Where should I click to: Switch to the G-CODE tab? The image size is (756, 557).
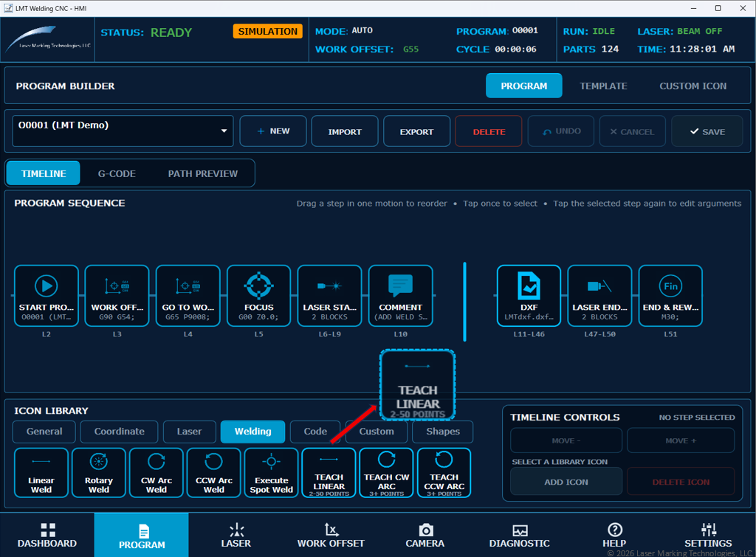(x=117, y=173)
